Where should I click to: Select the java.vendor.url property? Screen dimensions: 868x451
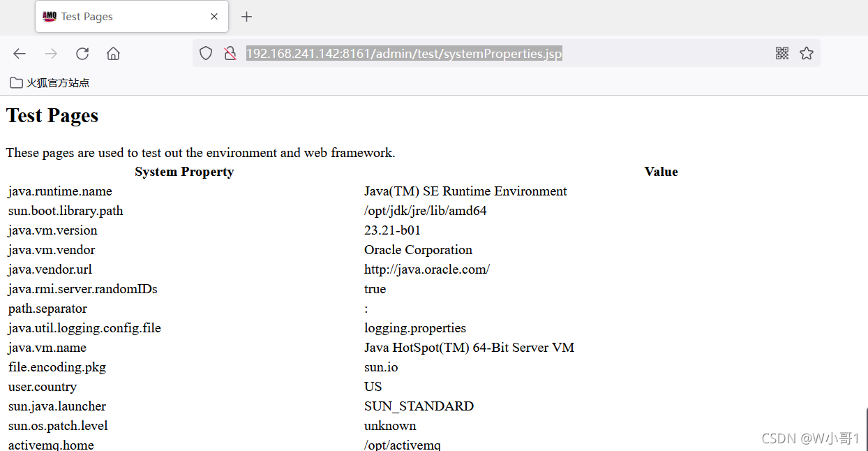pos(50,269)
